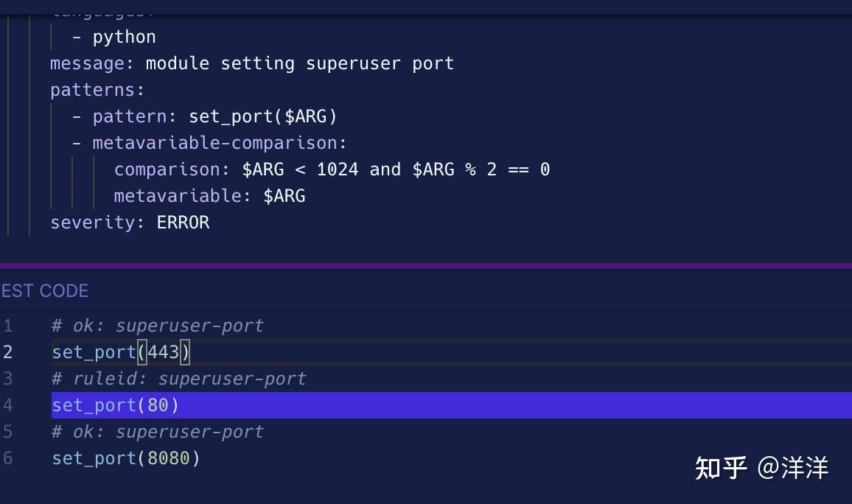Click the TEST CODE panel header

click(x=44, y=291)
